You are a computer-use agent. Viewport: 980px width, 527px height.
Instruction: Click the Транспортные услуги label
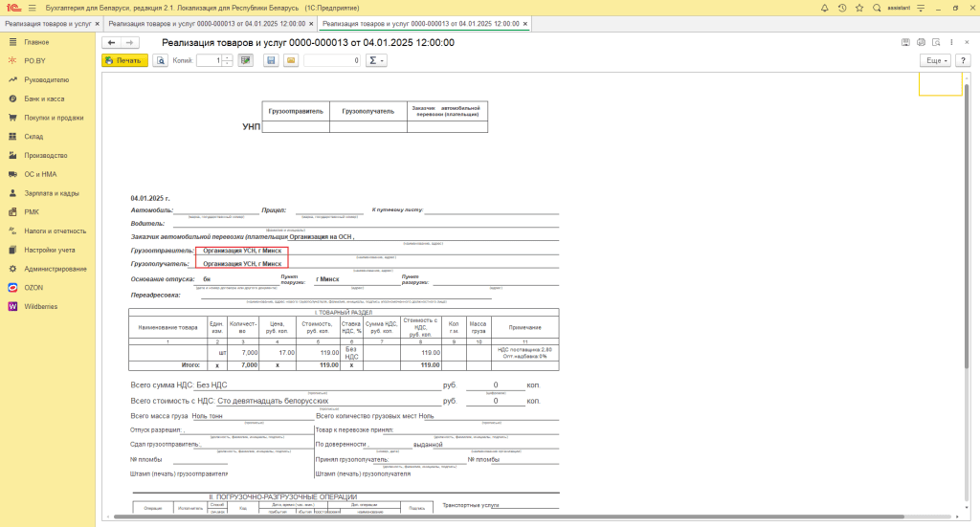tap(471, 504)
